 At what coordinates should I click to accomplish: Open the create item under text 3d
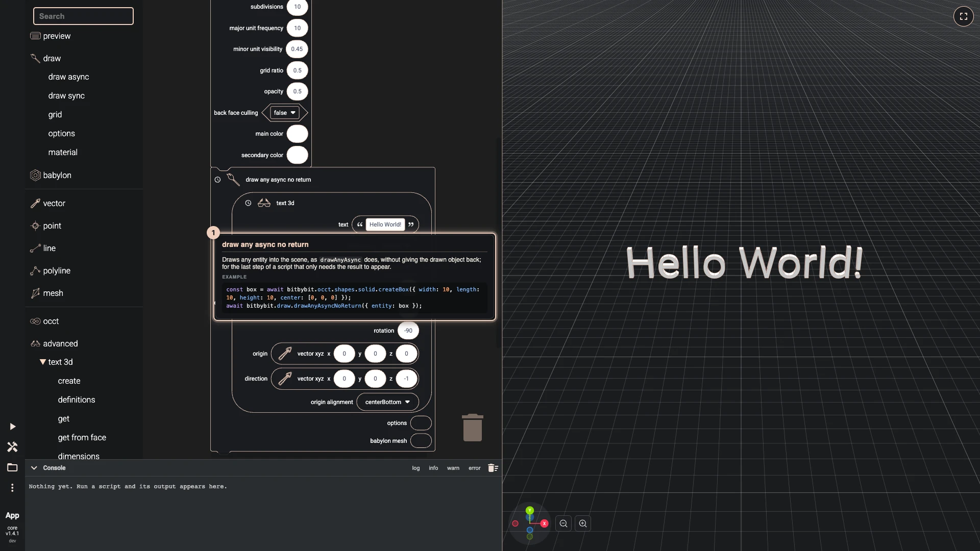69,381
